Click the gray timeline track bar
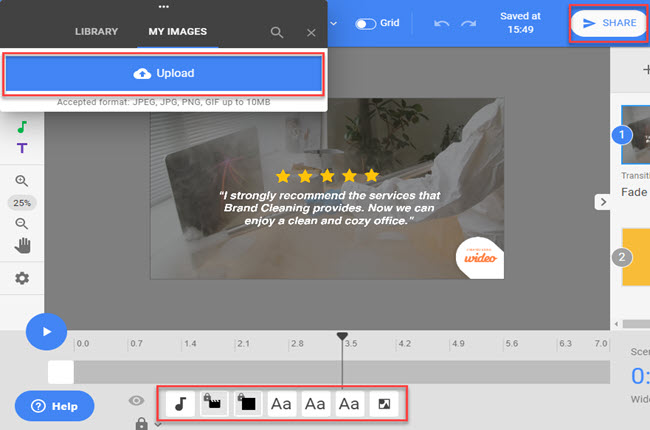The image size is (650, 430). (342, 372)
